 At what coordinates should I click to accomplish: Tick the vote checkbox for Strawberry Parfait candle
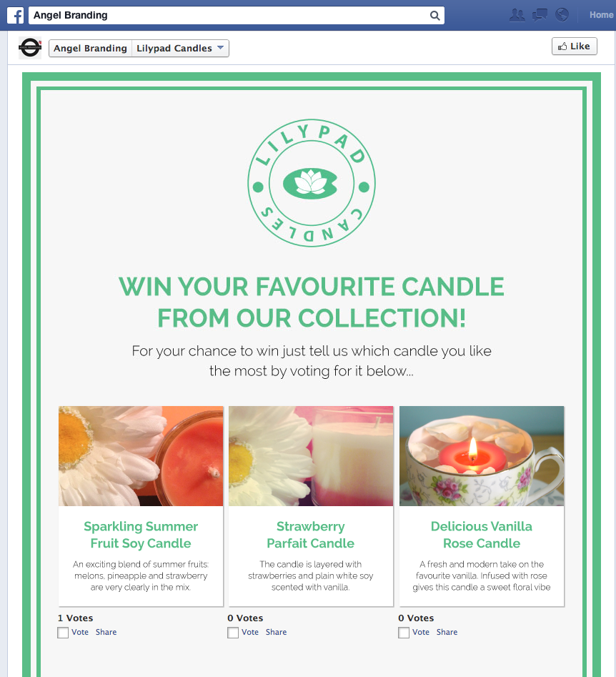[x=233, y=633]
